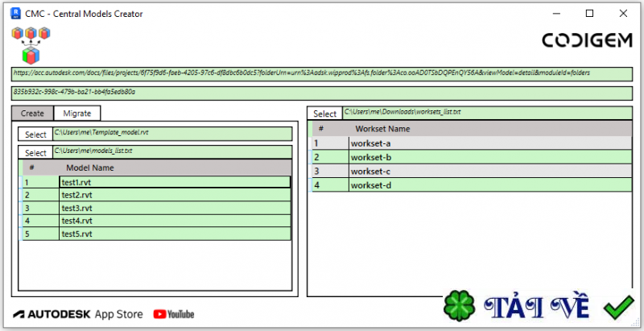
Task: Select the workset-b cell
Action: (490, 157)
